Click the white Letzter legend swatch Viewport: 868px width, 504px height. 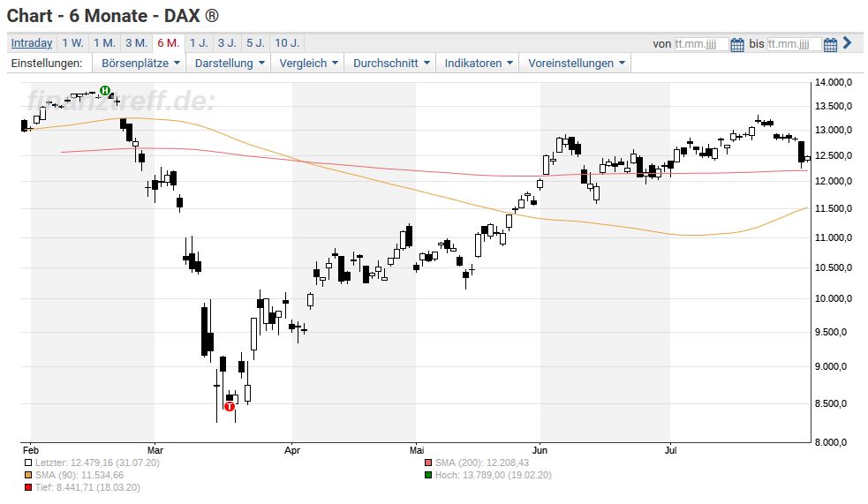tap(28, 463)
